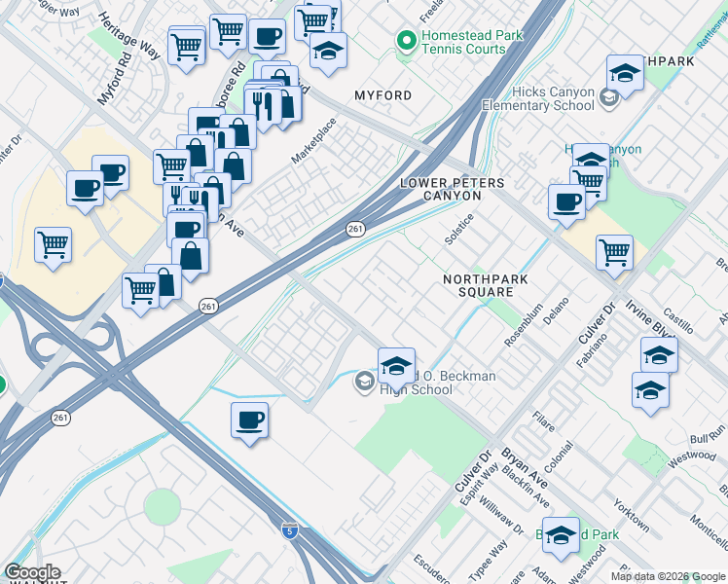Click the Google logo
This screenshot has height=584, width=728.
tap(32, 573)
